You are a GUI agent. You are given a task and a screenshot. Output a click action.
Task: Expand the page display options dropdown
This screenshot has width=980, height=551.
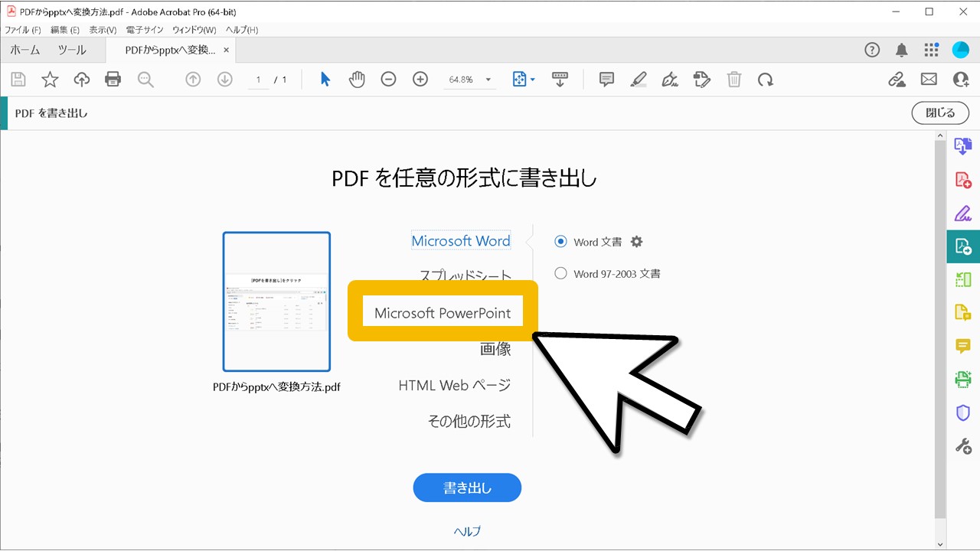(x=533, y=79)
